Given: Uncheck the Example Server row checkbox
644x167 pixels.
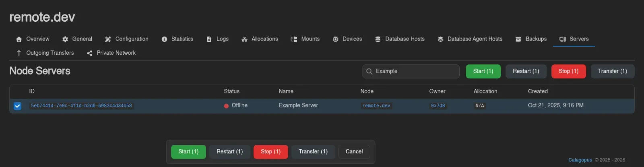Looking at the screenshot, I should coord(17,106).
